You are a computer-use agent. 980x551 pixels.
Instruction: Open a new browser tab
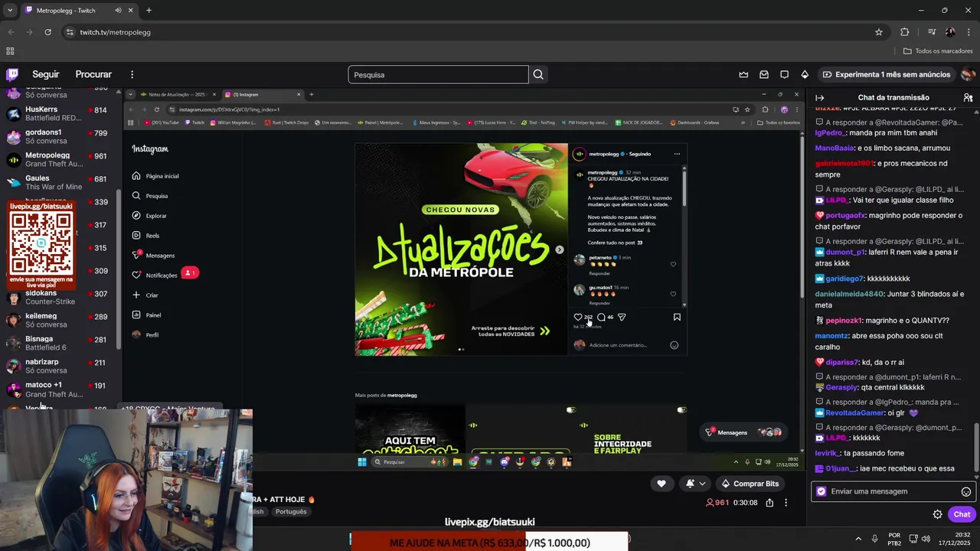click(x=149, y=11)
